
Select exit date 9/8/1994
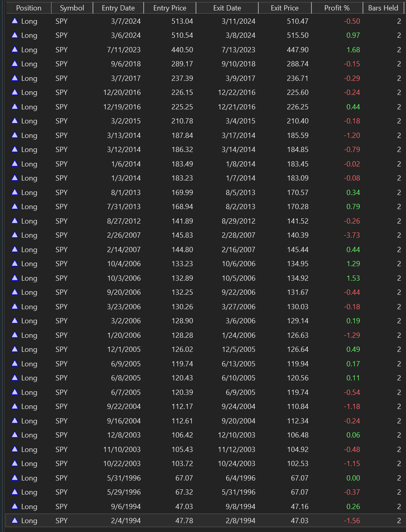(240, 507)
